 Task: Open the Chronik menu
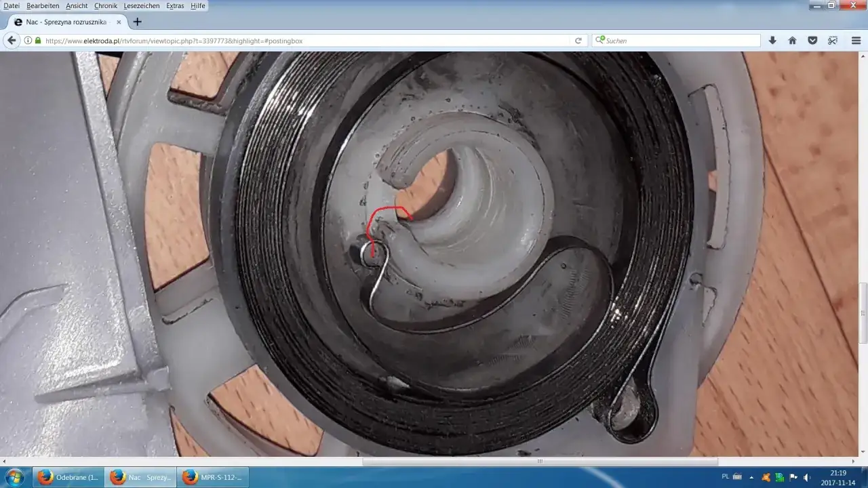pyautogui.click(x=106, y=5)
